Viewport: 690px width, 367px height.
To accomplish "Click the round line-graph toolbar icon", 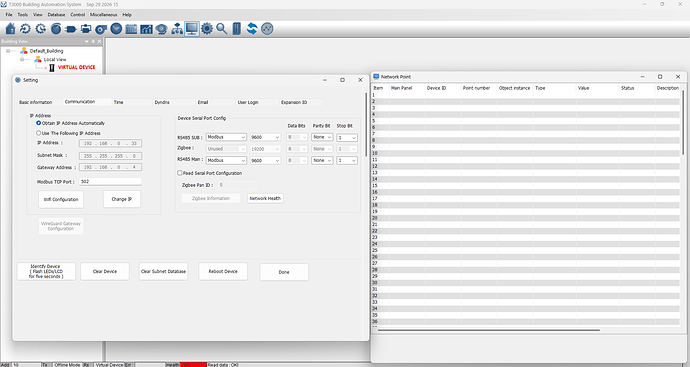I will point(267,29).
